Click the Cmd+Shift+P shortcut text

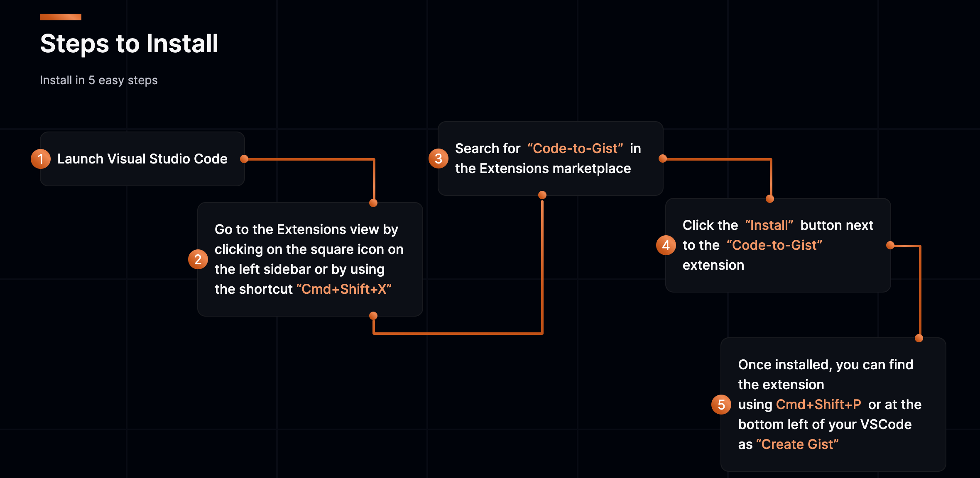point(818,405)
